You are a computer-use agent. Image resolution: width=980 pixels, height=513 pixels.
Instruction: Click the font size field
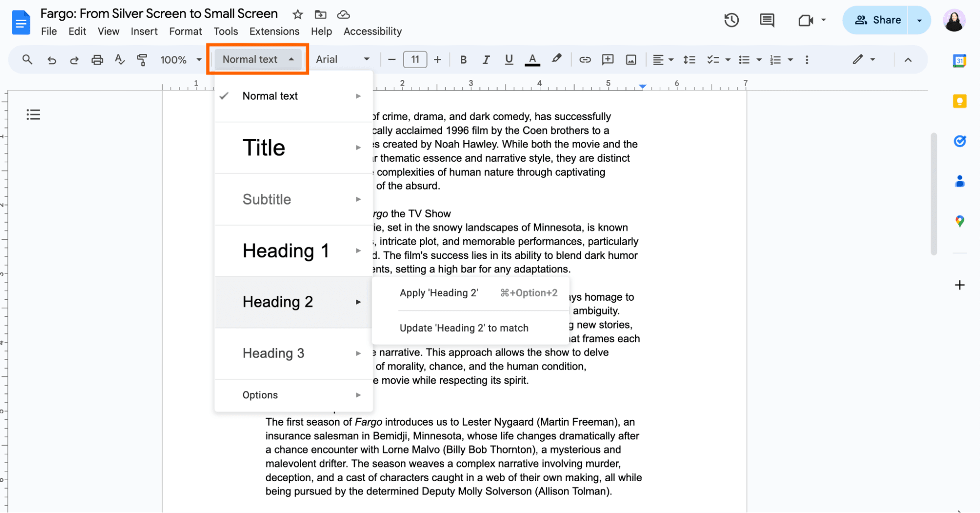(x=415, y=60)
